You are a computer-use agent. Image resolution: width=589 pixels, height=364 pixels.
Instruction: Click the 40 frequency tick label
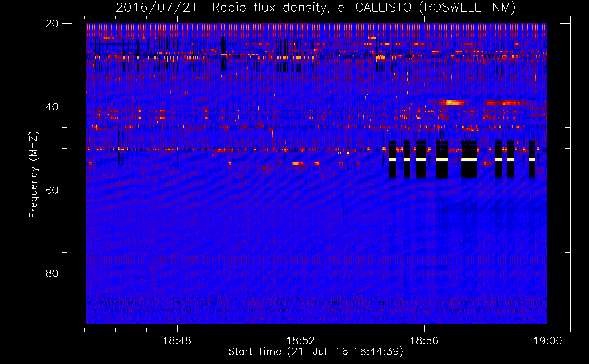52,107
